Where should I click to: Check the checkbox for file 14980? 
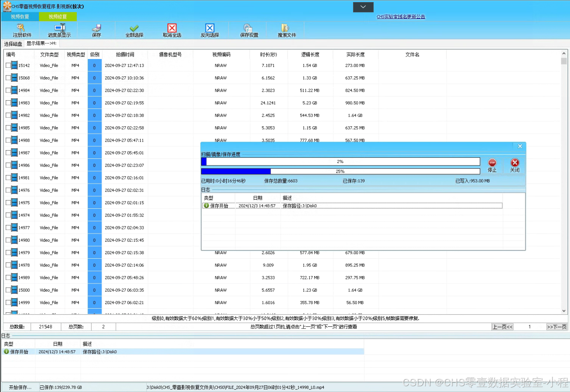8,240
